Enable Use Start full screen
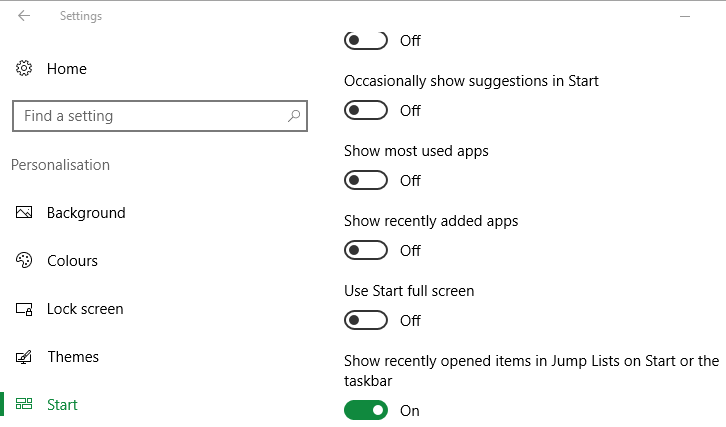726x427 pixels. [366, 320]
